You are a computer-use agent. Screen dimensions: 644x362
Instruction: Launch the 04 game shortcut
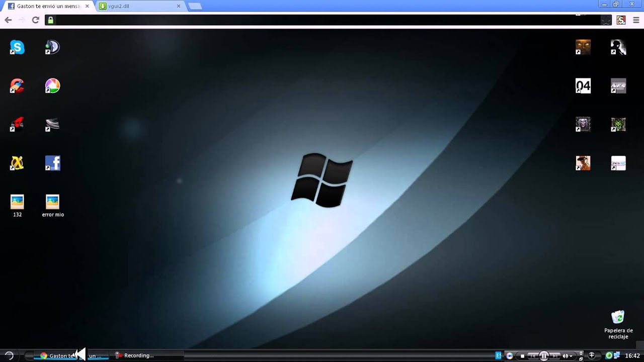click(x=583, y=86)
